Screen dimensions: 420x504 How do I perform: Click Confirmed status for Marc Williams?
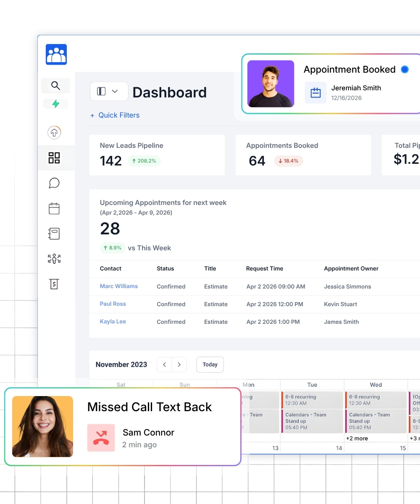pyautogui.click(x=171, y=286)
